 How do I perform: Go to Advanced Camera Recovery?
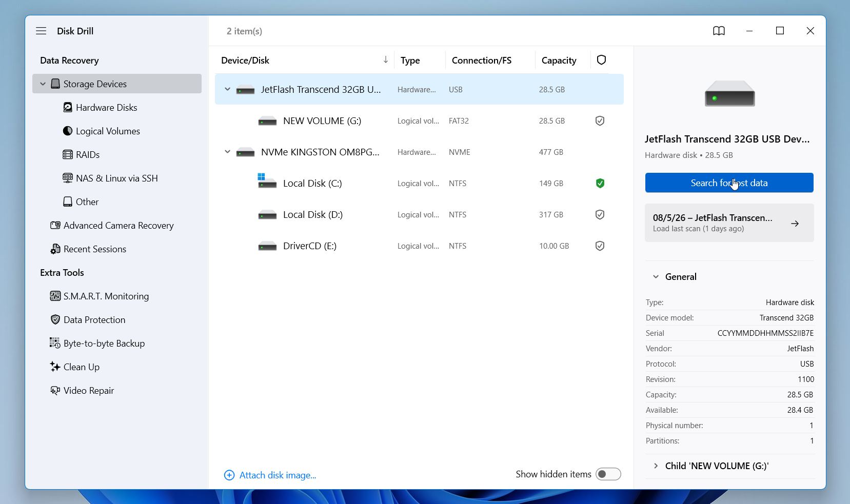point(118,225)
